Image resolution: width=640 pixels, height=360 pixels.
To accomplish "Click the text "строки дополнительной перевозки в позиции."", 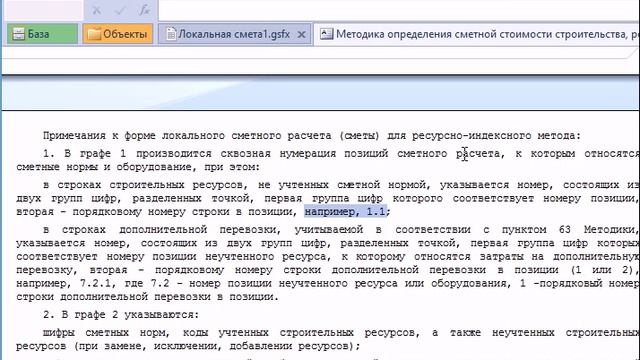I will click(x=147, y=297).
